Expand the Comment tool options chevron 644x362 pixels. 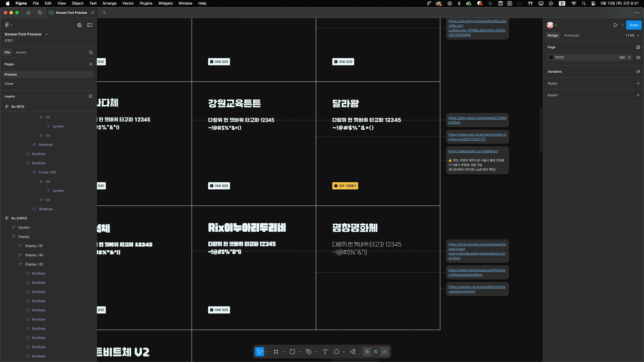[344, 352]
